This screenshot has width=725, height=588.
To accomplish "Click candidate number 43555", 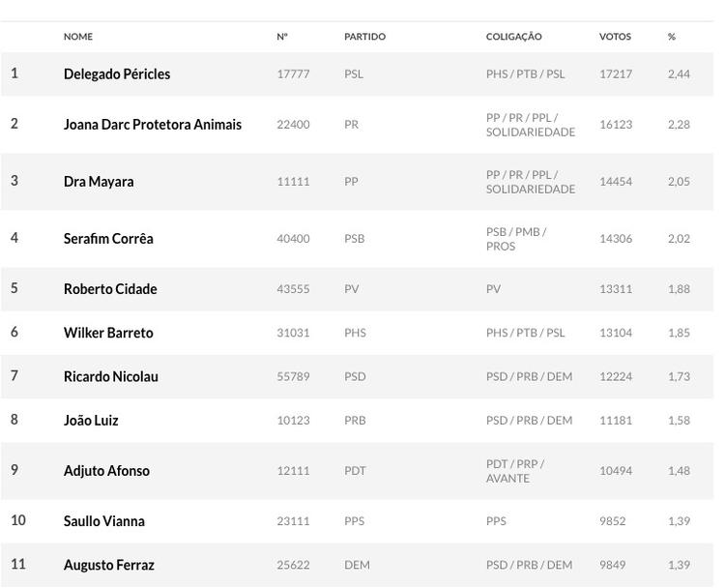I will (293, 289).
